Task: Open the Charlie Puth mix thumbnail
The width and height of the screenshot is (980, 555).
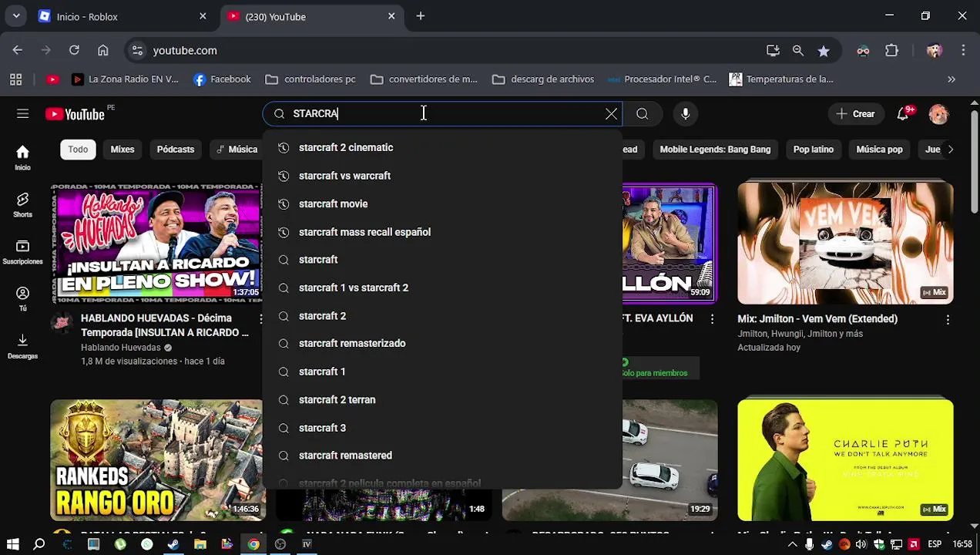Action: (x=845, y=459)
